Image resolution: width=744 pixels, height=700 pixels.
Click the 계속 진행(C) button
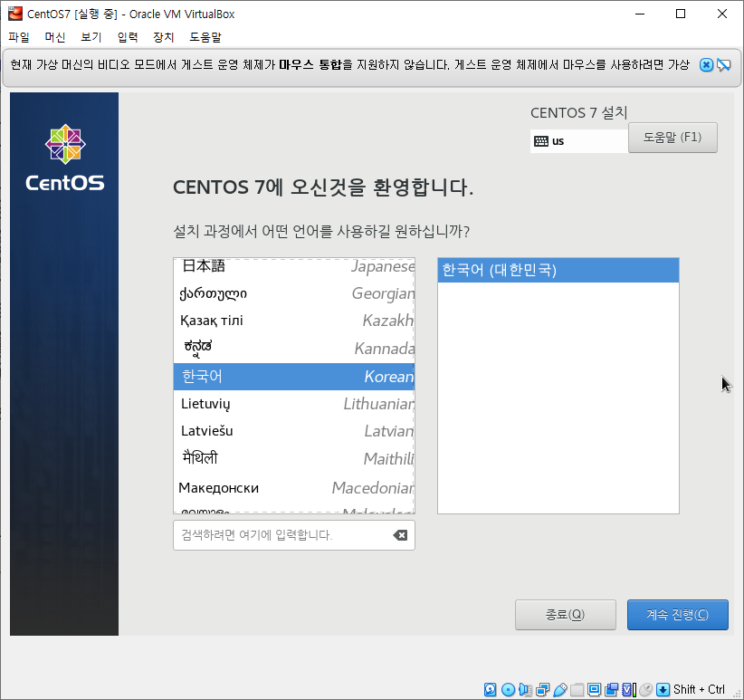tap(677, 615)
